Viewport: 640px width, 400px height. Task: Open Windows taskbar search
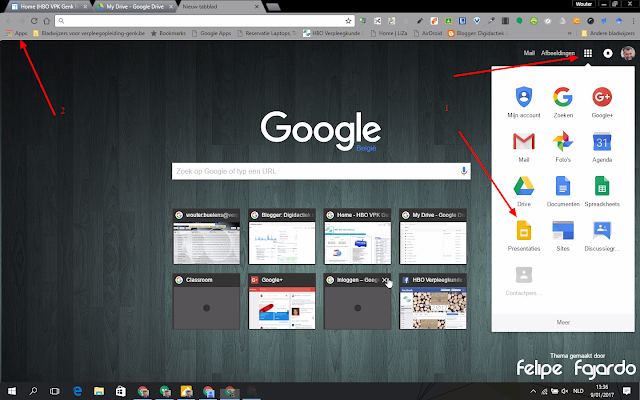click(33, 391)
